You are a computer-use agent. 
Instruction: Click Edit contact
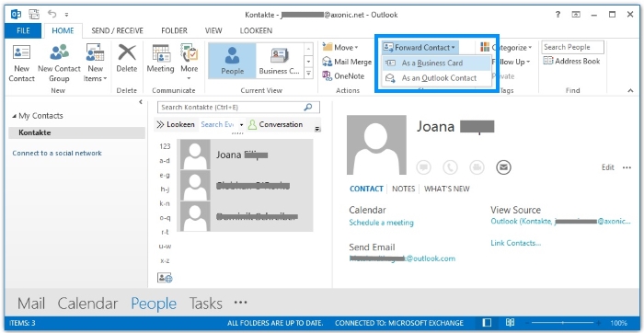tap(608, 167)
